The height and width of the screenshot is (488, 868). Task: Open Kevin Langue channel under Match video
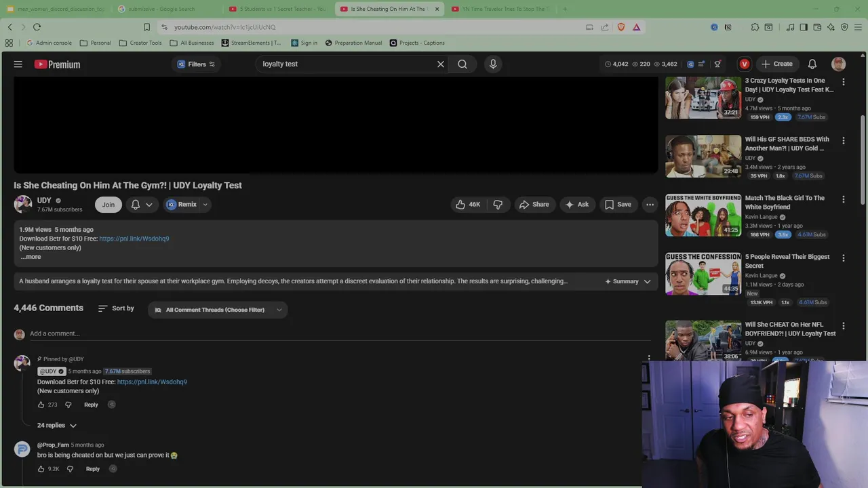coord(761,217)
